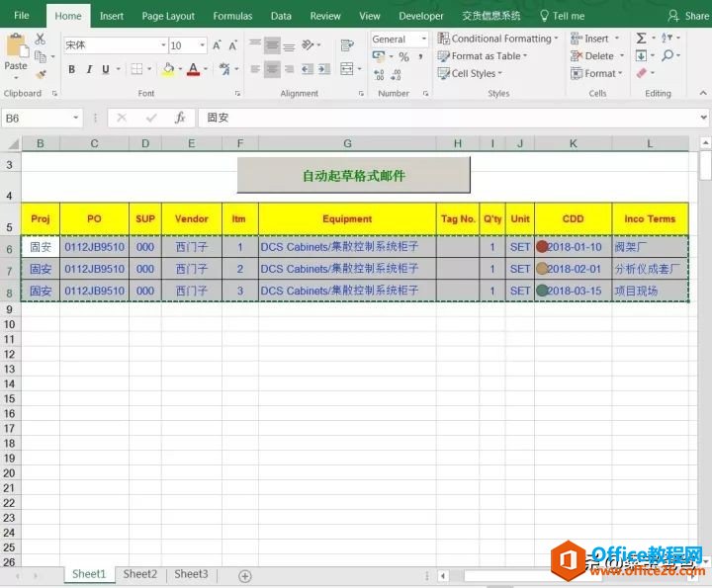Click Increase Indent icon
This screenshot has width=712, height=588.
324,69
